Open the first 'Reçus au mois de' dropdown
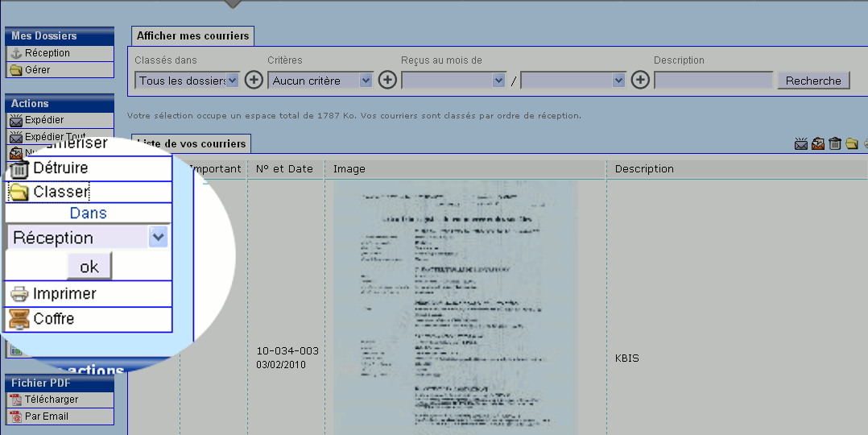868x435 pixels. coord(453,81)
